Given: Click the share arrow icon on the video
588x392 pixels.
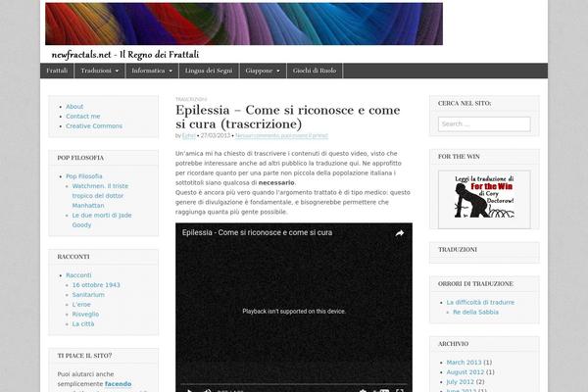Looking at the screenshot, I should (x=400, y=233).
